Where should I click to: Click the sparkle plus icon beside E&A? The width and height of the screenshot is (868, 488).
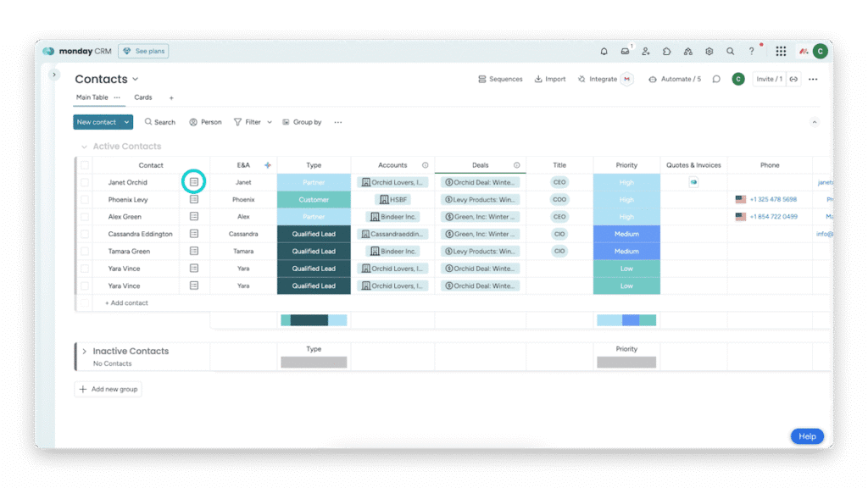[267, 165]
